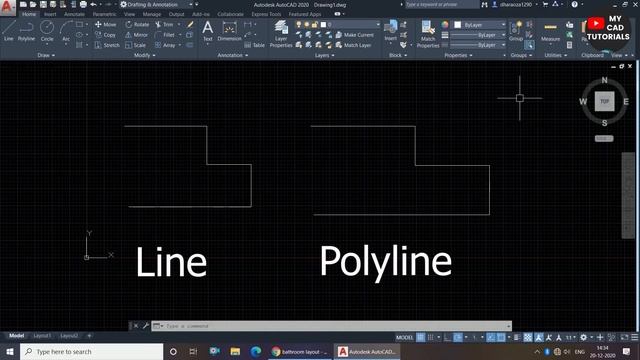The height and width of the screenshot is (360, 640).
Task: Select the Array tool
Action: click(165, 45)
